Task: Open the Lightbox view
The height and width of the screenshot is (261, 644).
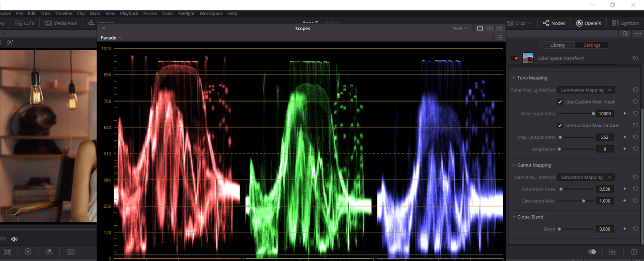Action: tap(625, 23)
